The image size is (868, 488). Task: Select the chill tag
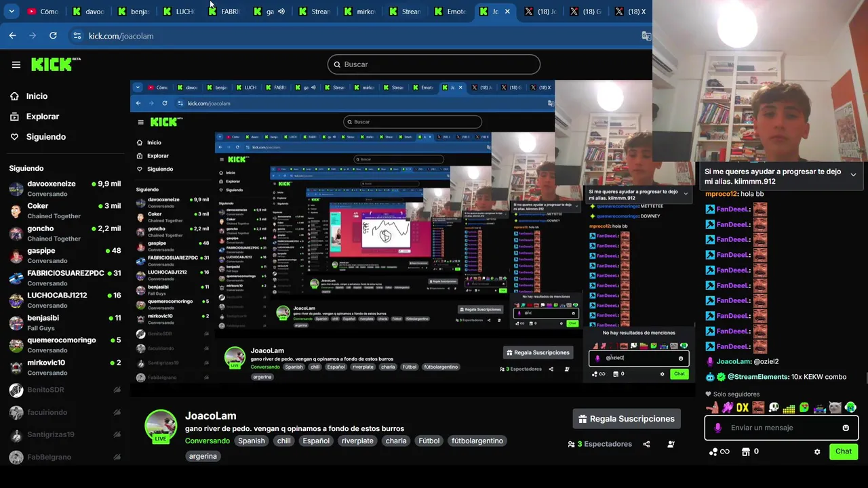[x=283, y=441]
